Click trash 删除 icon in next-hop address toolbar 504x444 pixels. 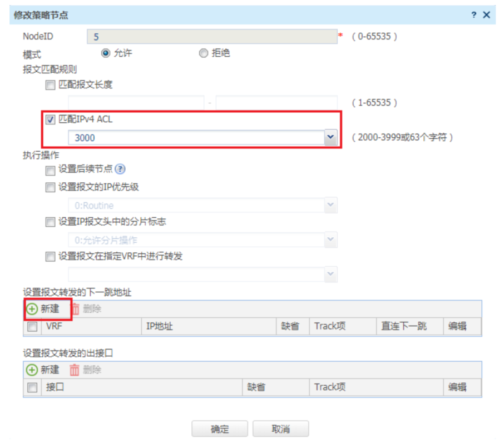coord(76,309)
